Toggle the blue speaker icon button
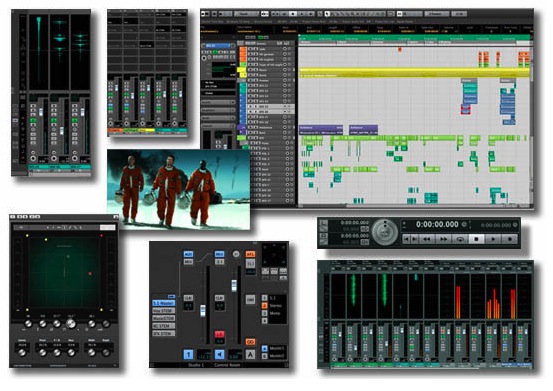The width and height of the screenshot is (553, 391). tap(220, 354)
